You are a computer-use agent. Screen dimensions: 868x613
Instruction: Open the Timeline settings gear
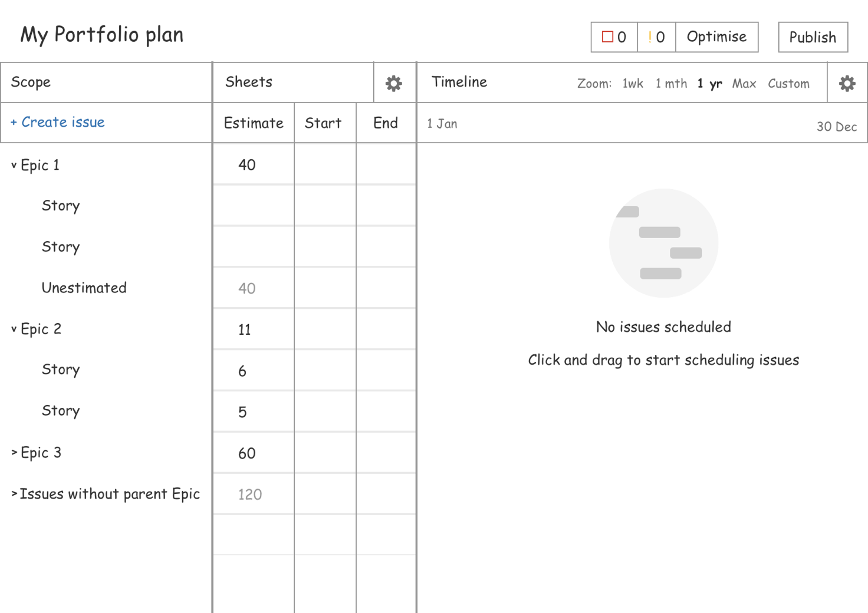pyautogui.click(x=847, y=83)
